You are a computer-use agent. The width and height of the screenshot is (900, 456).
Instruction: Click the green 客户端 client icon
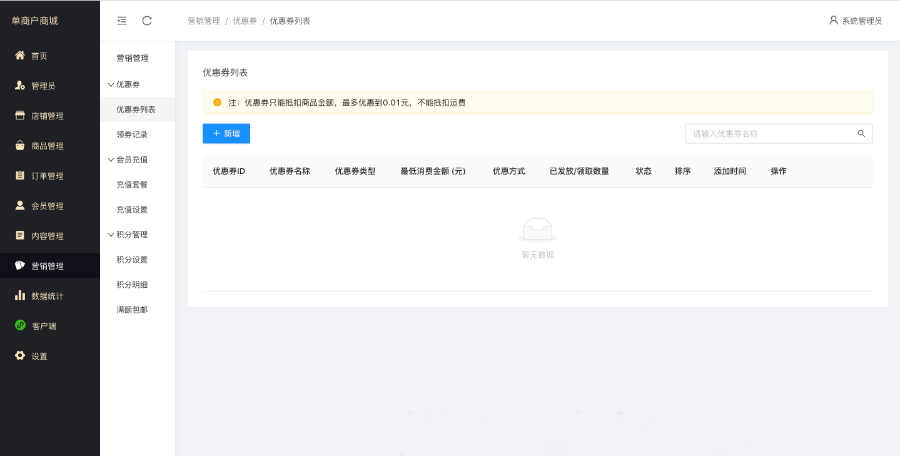20,326
